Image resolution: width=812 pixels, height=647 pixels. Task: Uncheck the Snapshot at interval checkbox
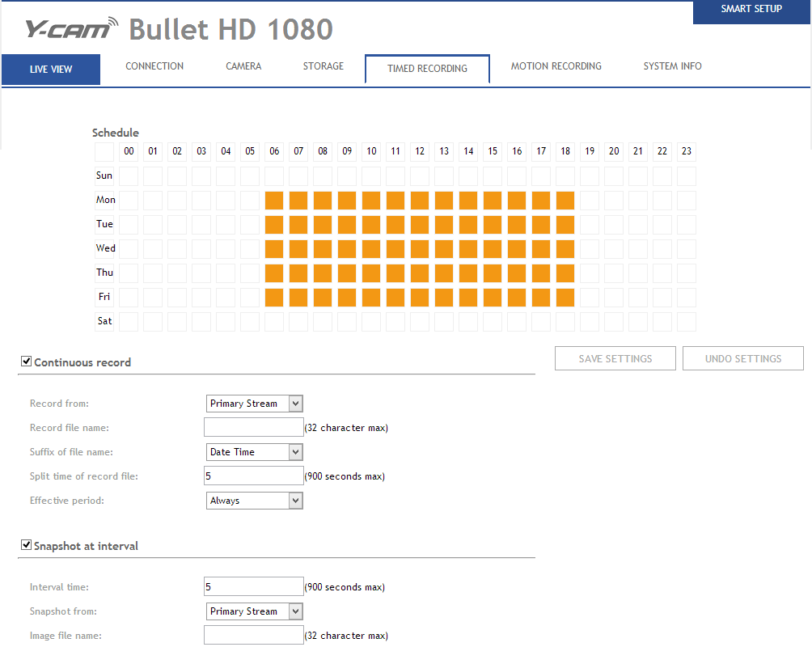tap(27, 546)
